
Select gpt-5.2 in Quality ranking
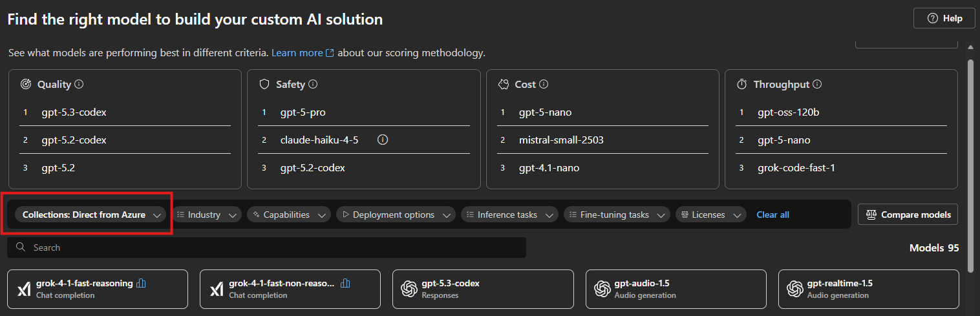pos(58,167)
